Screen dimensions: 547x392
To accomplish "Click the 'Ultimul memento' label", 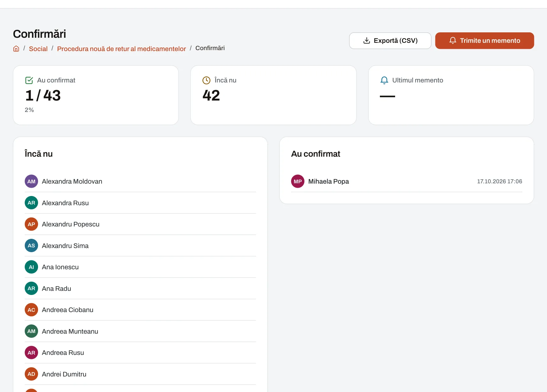I will pos(418,80).
